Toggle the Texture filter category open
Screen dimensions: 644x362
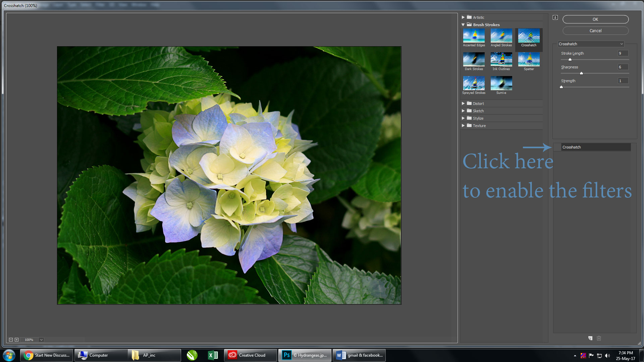(464, 126)
